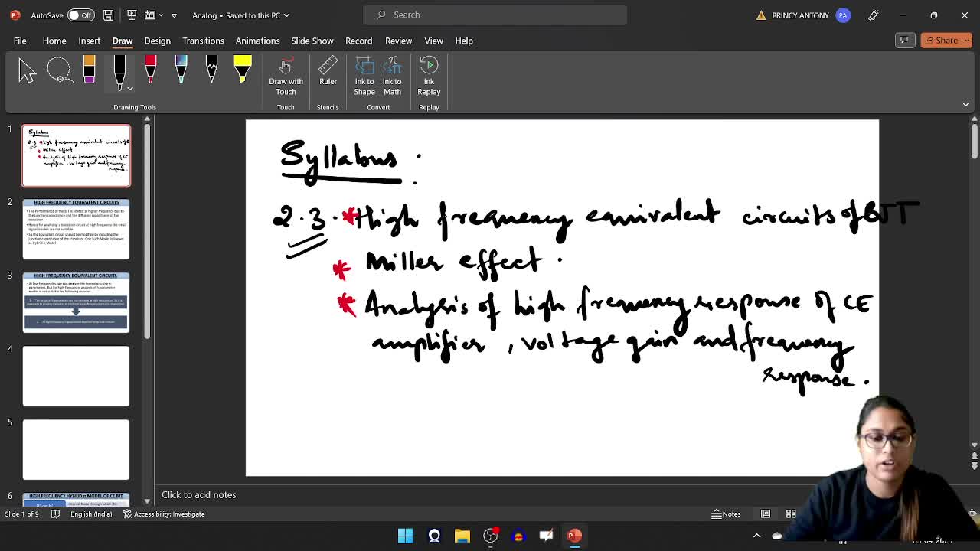Screen dimensions: 980x551
Task: Start Ink Replay
Action: point(429,77)
